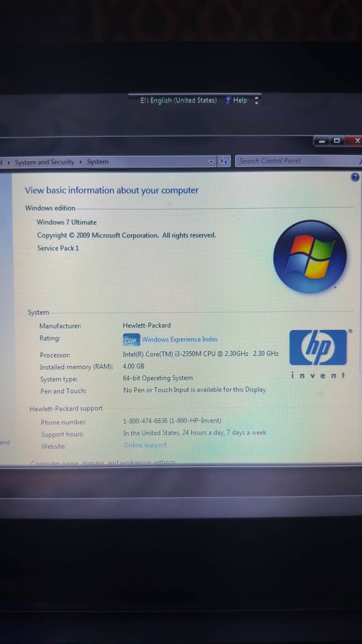Click the phone number 1-800-474-6836 text
Screen dimensions: 362x644
[x=172, y=421]
